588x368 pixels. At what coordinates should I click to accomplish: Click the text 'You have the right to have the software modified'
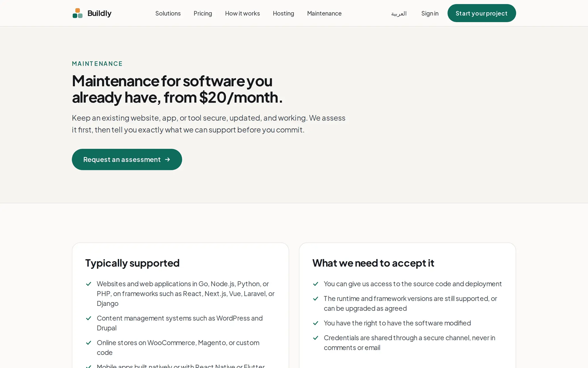point(397,323)
